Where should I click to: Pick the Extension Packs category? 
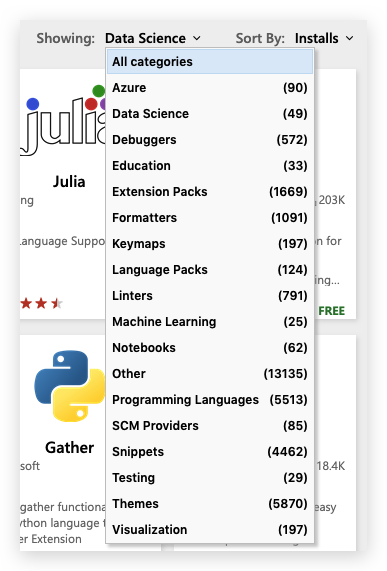click(210, 192)
